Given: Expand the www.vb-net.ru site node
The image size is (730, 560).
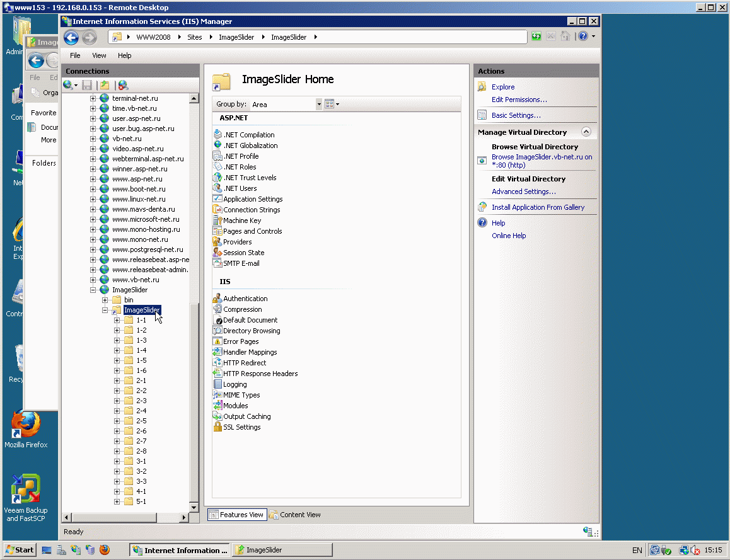Looking at the screenshot, I should [x=93, y=280].
